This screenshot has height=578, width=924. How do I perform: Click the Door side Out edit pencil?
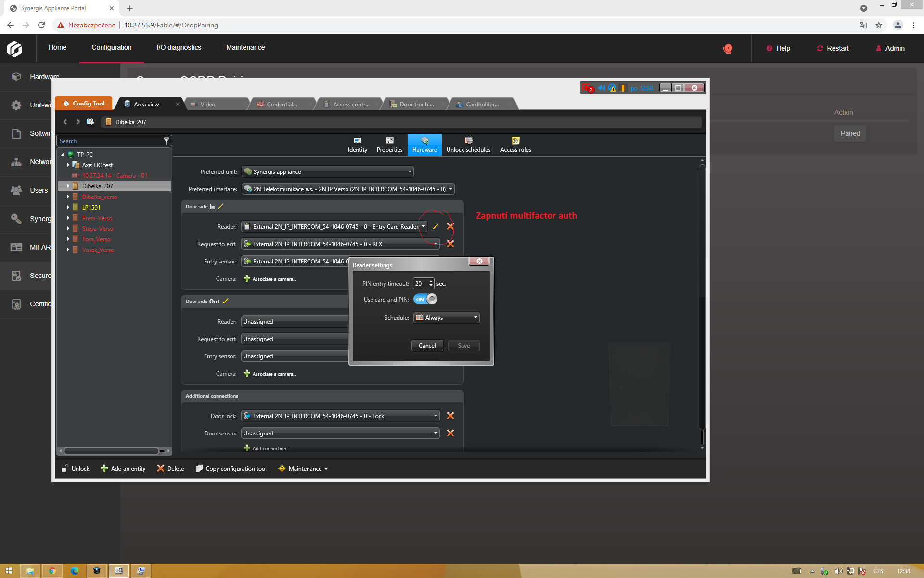[226, 301]
